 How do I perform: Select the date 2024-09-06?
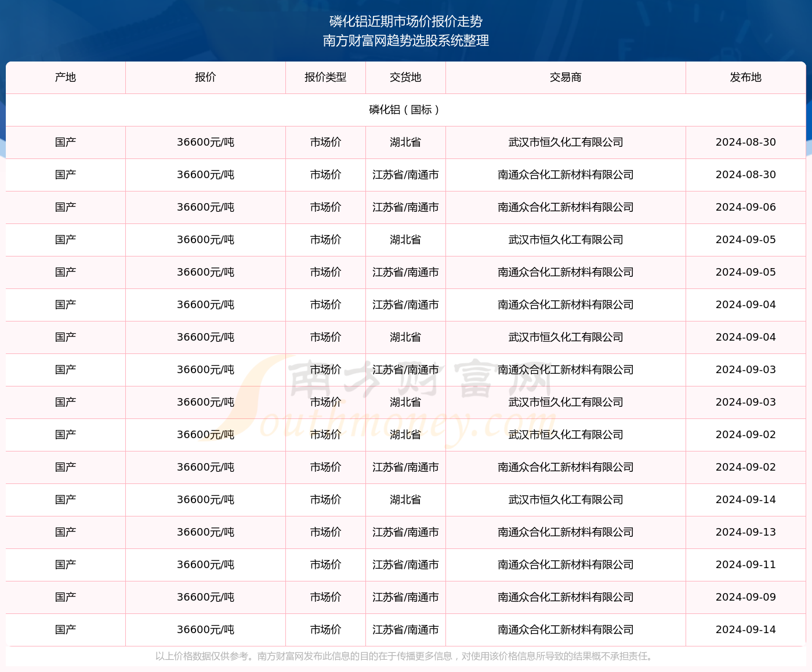745,207
